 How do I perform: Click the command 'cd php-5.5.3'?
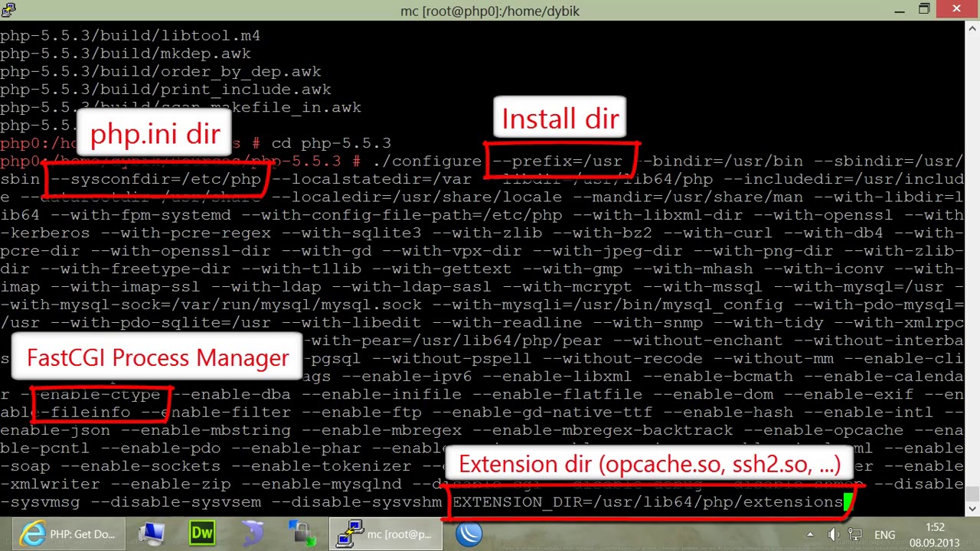(331, 143)
